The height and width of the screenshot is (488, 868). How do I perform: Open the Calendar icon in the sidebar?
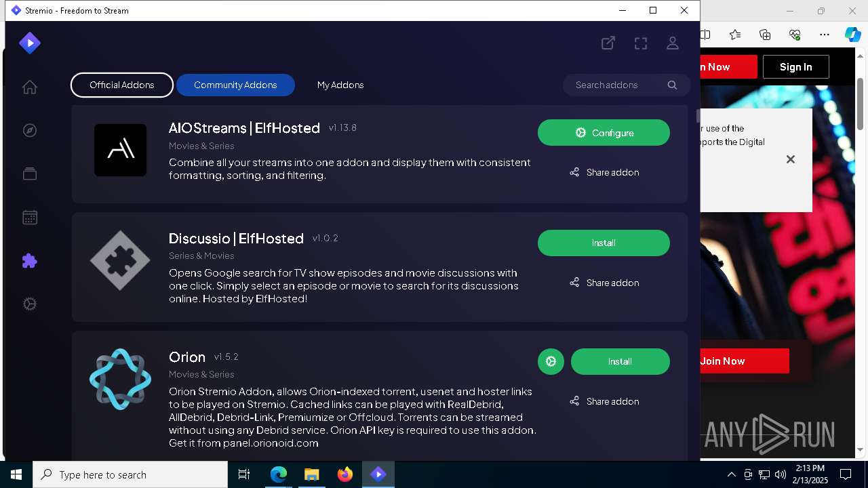(29, 217)
